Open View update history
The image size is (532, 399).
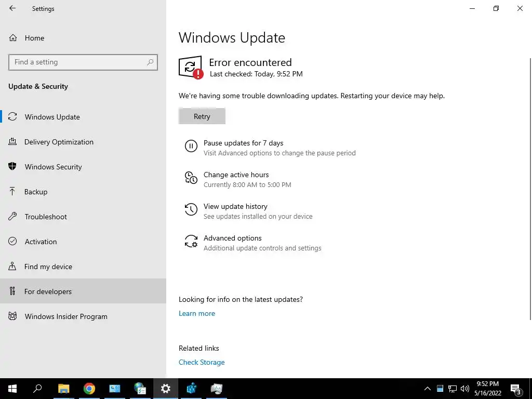[x=248, y=211]
